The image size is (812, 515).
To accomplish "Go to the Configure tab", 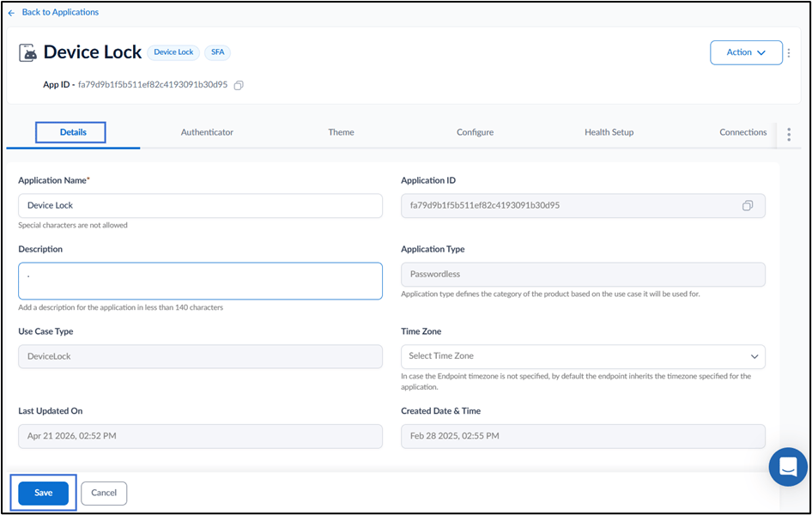I will pyautogui.click(x=475, y=132).
